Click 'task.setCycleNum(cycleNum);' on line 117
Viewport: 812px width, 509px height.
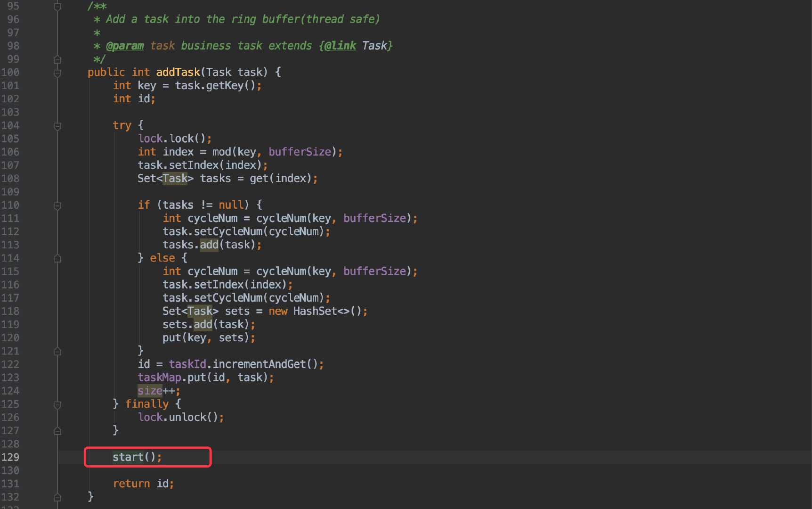click(246, 298)
